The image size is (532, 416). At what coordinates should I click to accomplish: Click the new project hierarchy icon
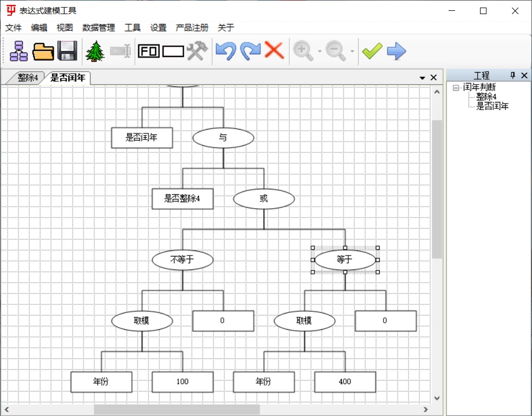click(x=18, y=51)
